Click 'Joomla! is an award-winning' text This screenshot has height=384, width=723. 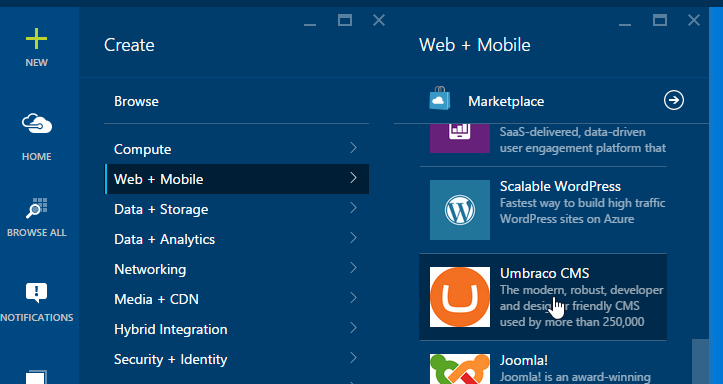(x=575, y=377)
